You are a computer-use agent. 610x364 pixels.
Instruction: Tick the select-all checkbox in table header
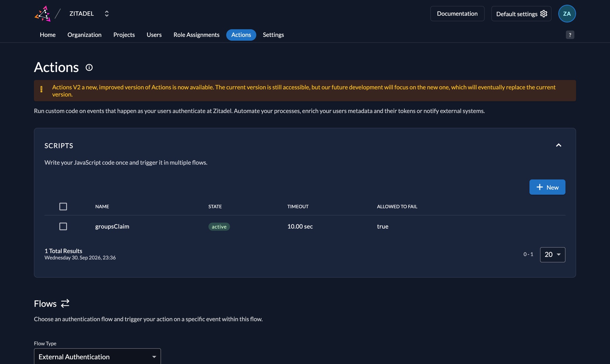click(63, 206)
